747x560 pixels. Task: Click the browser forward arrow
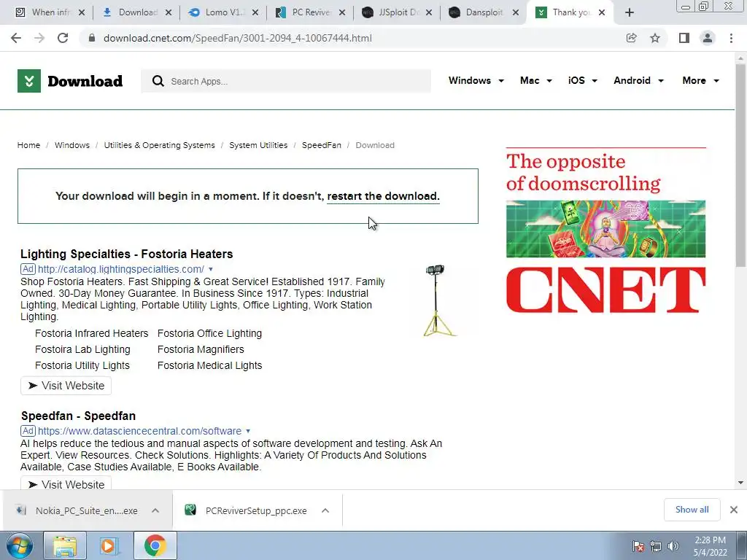click(39, 38)
